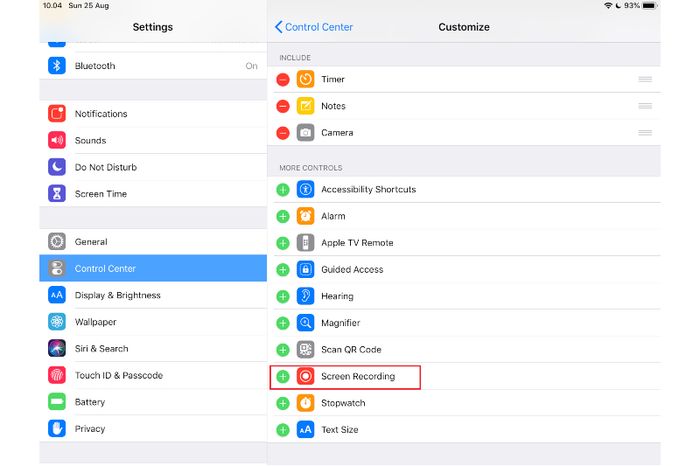Grab the Timer reorder handle
Viewport: 700px width, 466px height.
pyautogui.click(x=645, y=79)
